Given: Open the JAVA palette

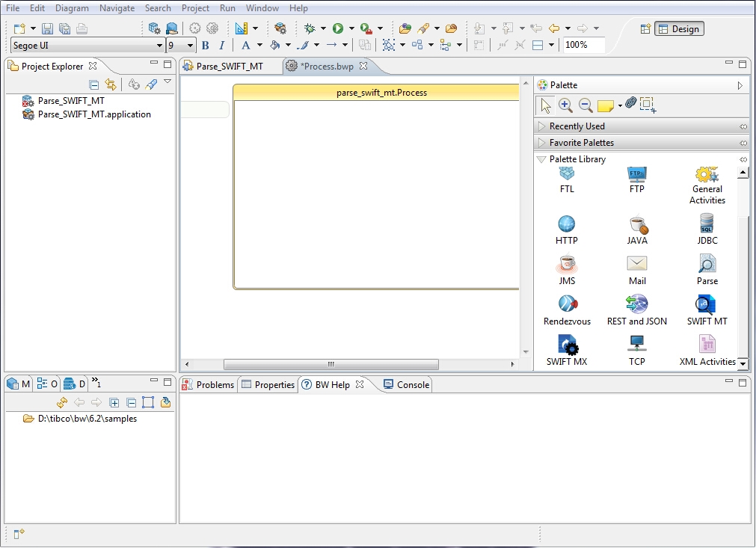Looking at the screenshot, I should [637, 230].
